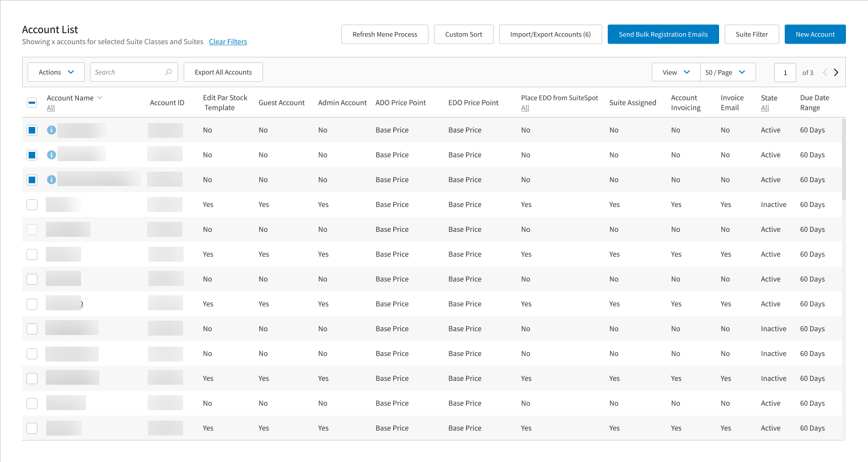This screenshot has height=462, width=868.
Task: Open the All filter under Place EDO from SuiteSpot
Action: (525, 108)
